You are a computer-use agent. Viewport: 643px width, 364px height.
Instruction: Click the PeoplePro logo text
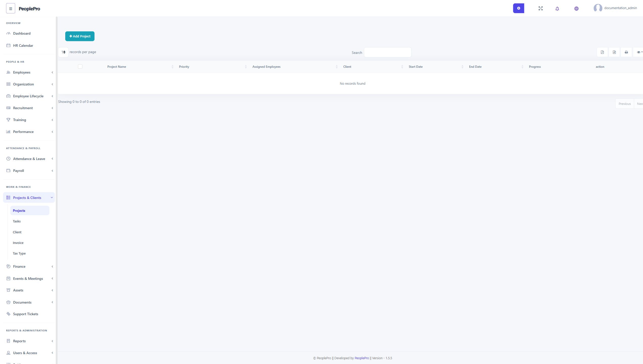(29, 9)
